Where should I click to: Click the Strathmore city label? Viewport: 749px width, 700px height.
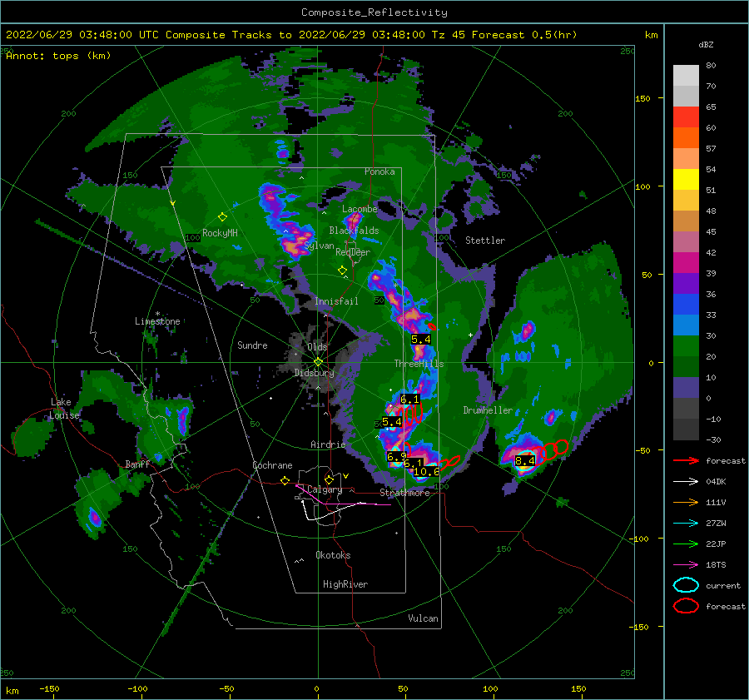click(x=404, y=493)
